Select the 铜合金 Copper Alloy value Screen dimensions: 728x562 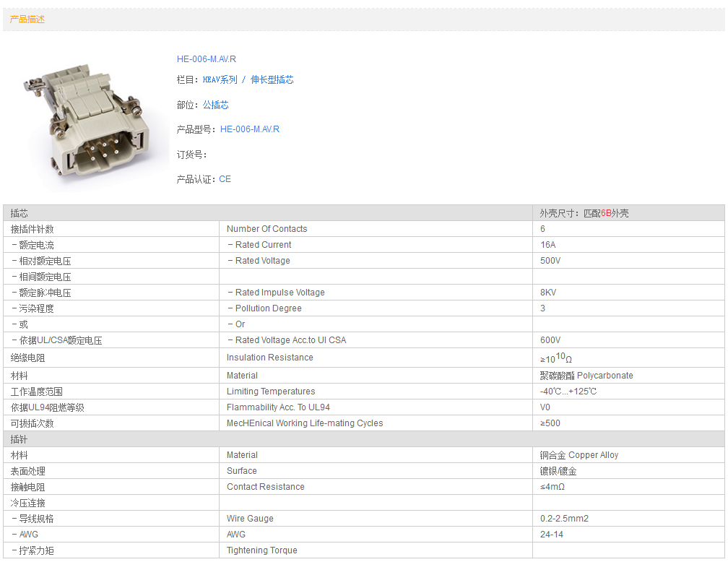coord(578,455)
